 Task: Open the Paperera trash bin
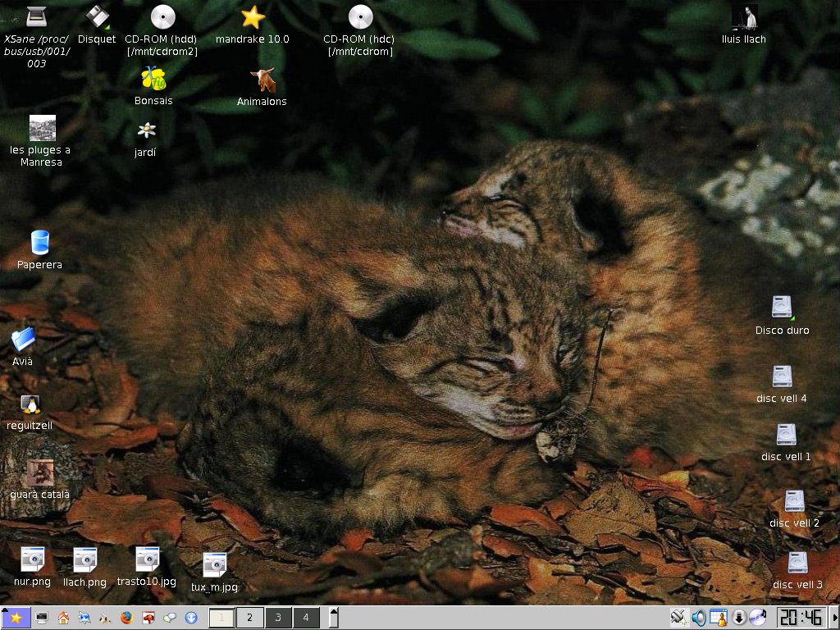tap(39, 242)
